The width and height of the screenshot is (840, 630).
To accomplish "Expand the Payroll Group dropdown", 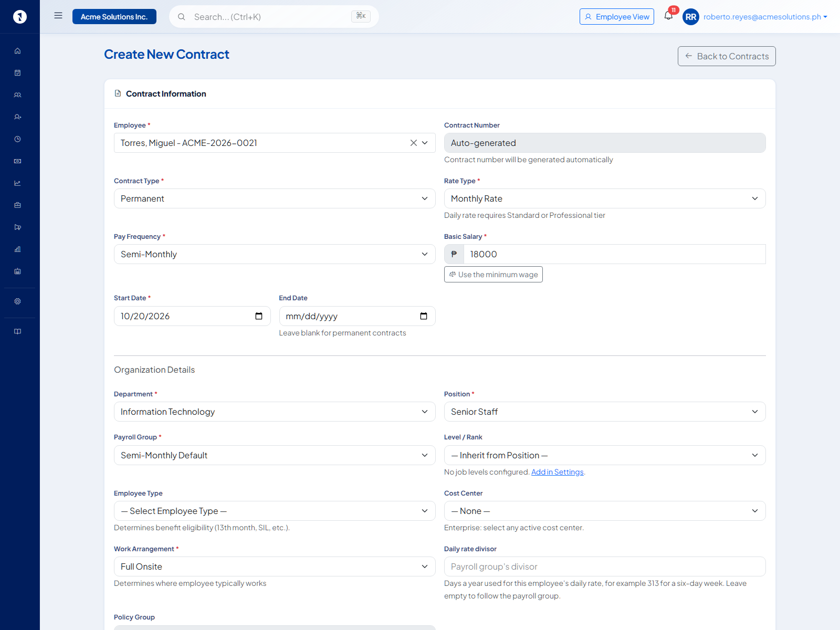I will [x=275, y=455].
